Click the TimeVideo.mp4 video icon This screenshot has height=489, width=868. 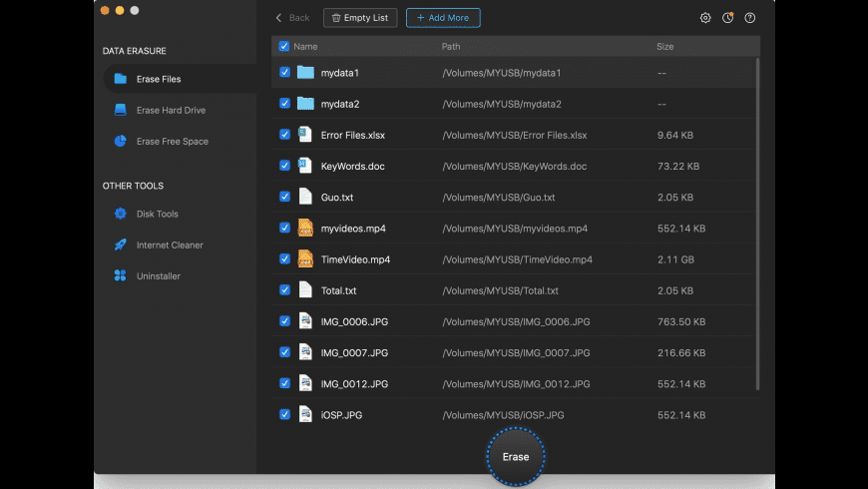coord(305,258)
